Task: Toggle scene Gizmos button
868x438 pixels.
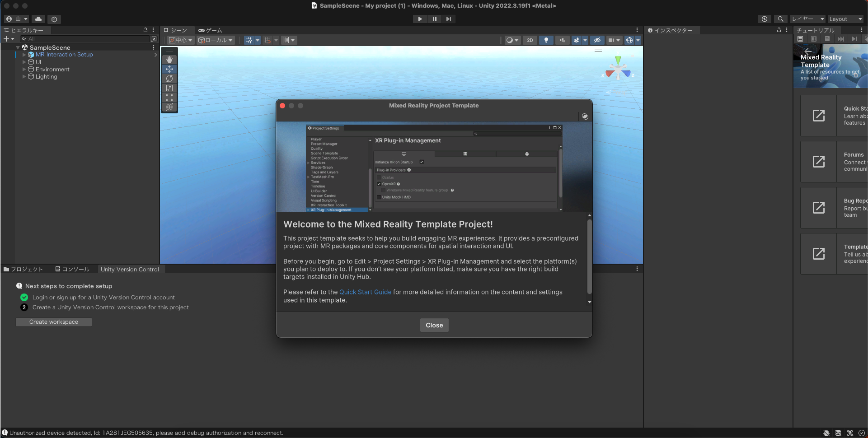Action: (x=629, y=40)
